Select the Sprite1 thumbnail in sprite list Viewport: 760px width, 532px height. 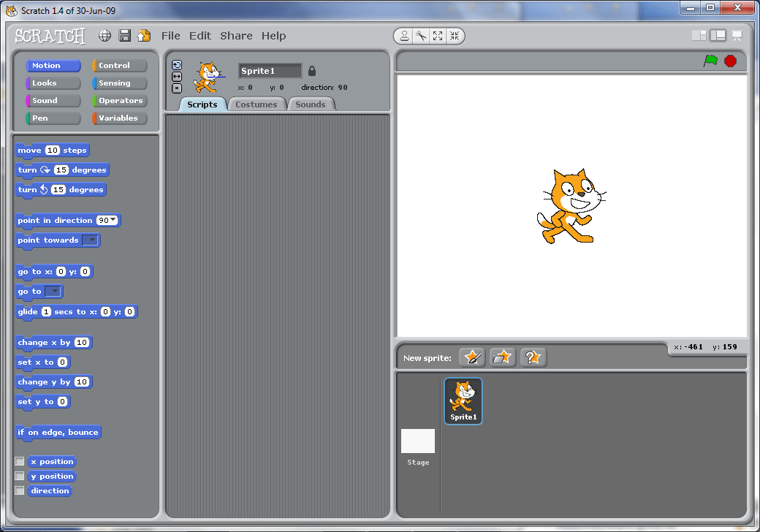point(463,400)
